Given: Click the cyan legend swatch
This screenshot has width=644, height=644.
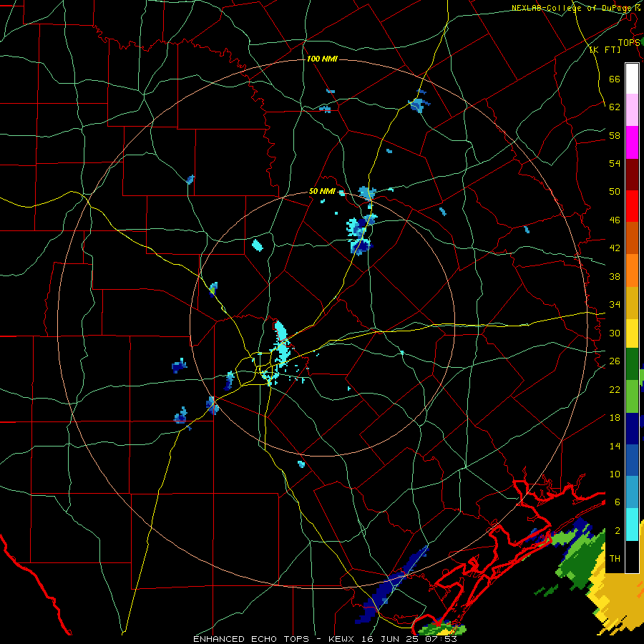Looking at the screenshot, I should pyautogui.click(x=632, y=525).
